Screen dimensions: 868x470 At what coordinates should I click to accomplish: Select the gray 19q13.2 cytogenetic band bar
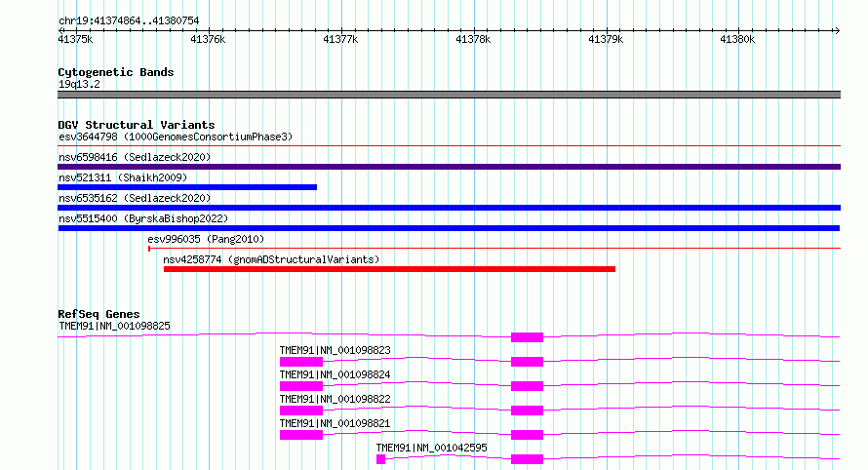[x=449, y=95]
